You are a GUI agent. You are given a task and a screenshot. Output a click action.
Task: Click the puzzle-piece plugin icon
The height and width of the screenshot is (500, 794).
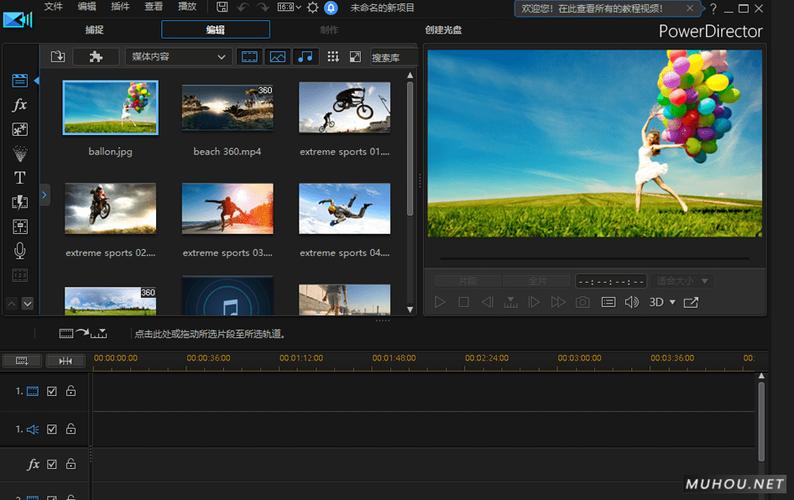95,57
